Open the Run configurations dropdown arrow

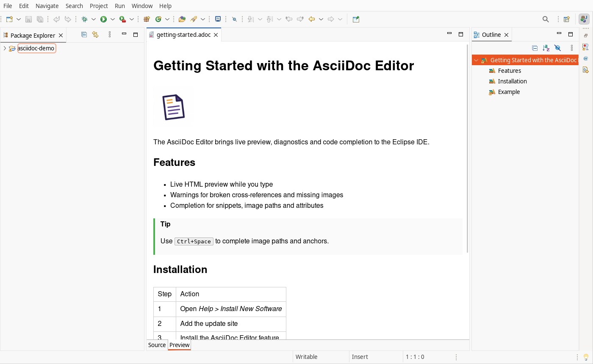113,19
